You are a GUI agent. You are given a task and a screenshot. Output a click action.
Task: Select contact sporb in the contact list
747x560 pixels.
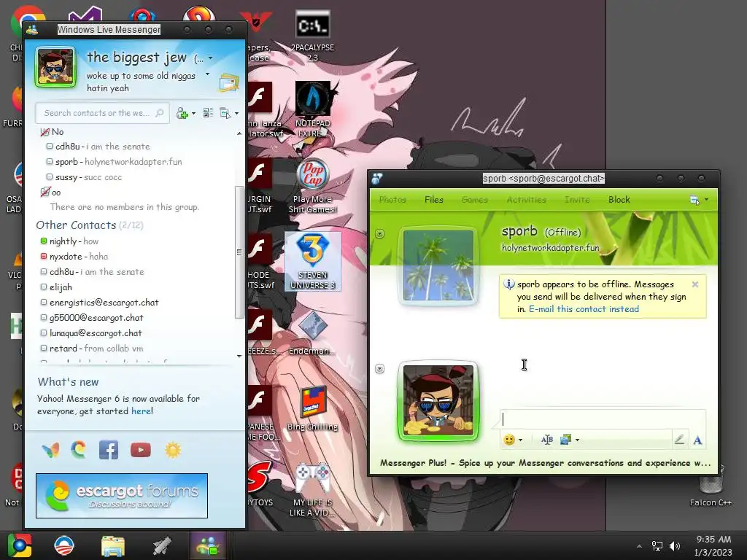coord(114,161)
